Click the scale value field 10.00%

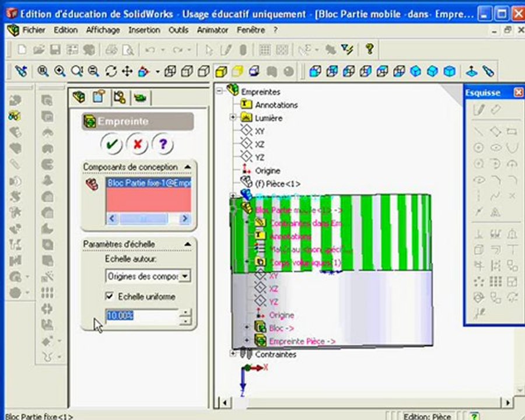[142, 316]
